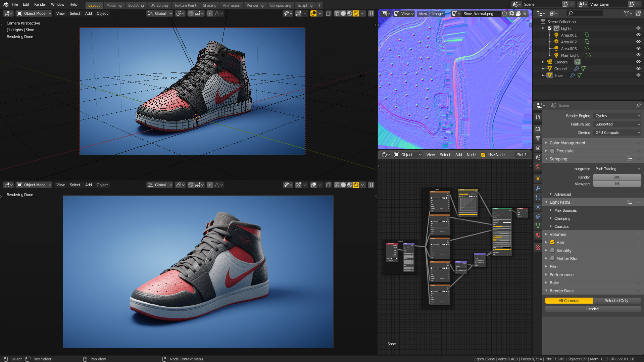Select the All Cameras option
The image size is (644, 362).
569,301
